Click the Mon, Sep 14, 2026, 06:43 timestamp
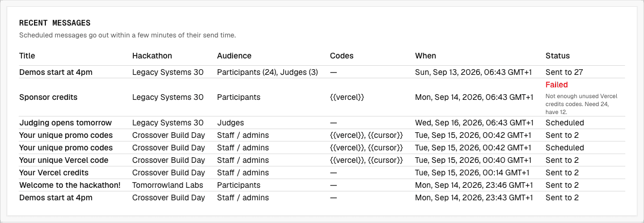This screenshot has height=223, width=644. [474, 98]
